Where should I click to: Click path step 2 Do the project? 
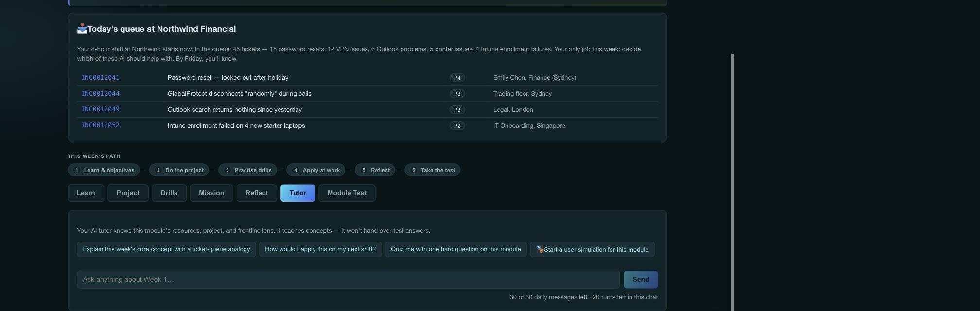tap(179, 170)
